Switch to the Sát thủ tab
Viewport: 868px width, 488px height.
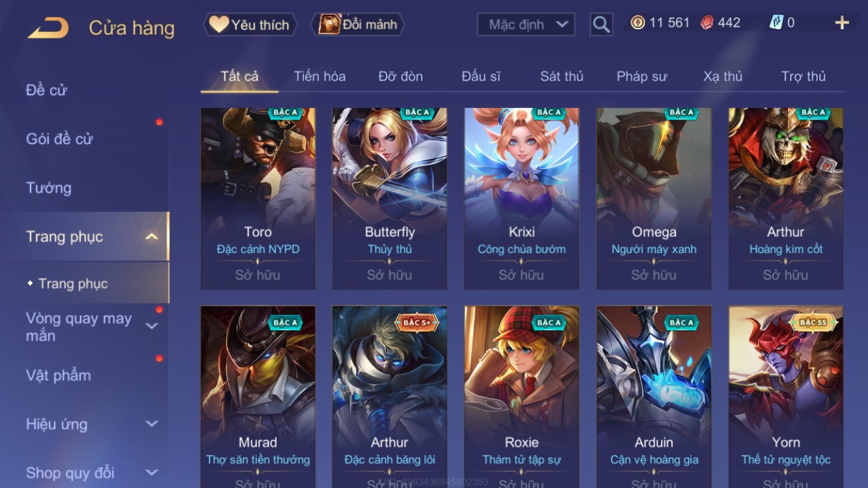pos(562,76)
